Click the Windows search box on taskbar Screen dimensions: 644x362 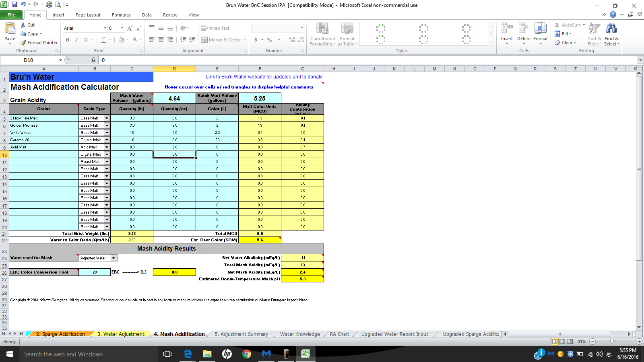pyautogui.click(x=89, y=354)
